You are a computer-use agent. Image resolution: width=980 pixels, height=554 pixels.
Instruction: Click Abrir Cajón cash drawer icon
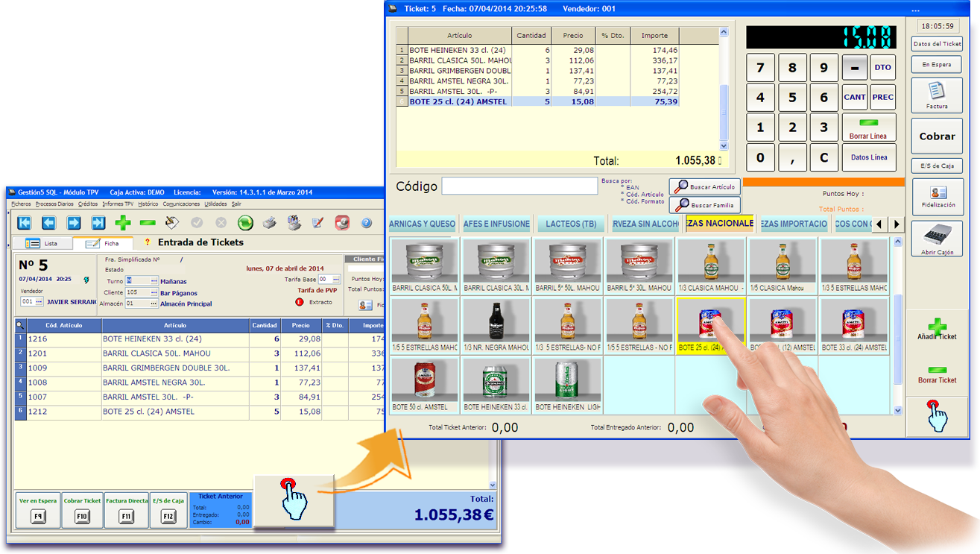tap(937, 239)
